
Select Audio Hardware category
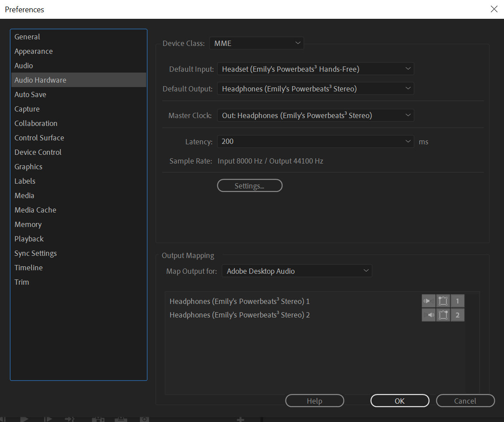click(x=79, y=80)
